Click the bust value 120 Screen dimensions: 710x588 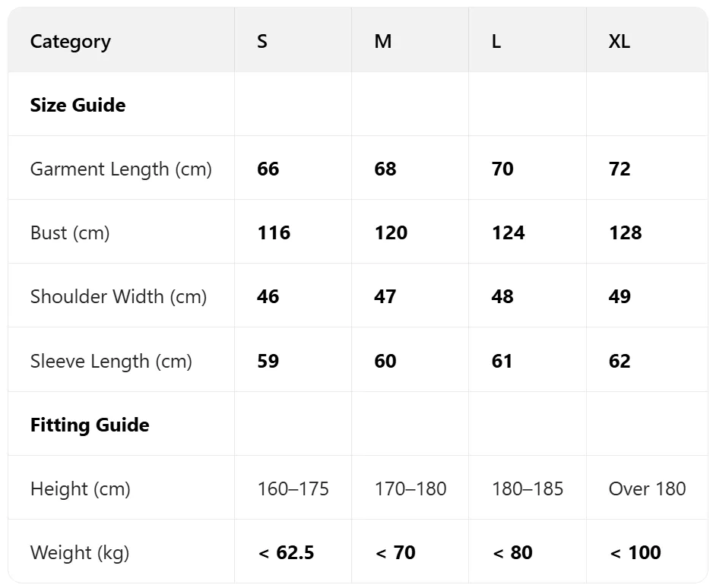coord(391,232)
